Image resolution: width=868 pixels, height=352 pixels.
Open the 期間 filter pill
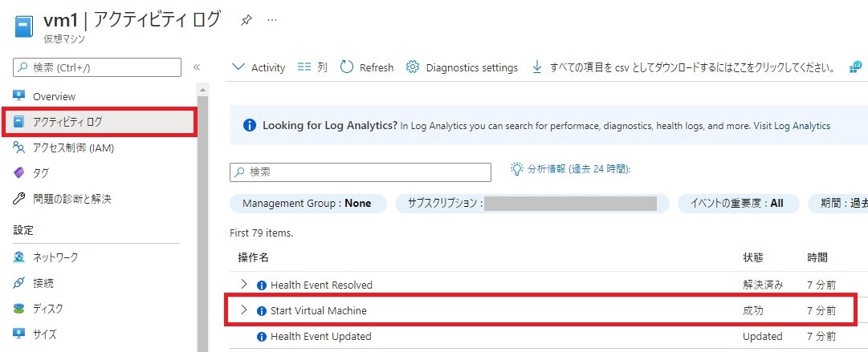(x=837, y=204)
